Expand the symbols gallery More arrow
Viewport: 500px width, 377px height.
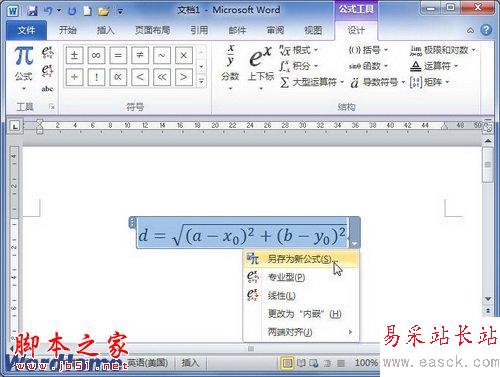[201, 81]
